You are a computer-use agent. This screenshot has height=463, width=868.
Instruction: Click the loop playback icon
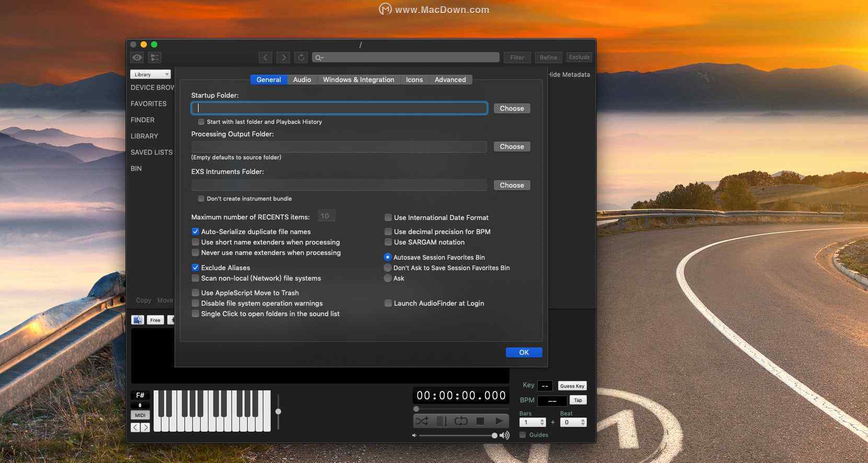461,421
